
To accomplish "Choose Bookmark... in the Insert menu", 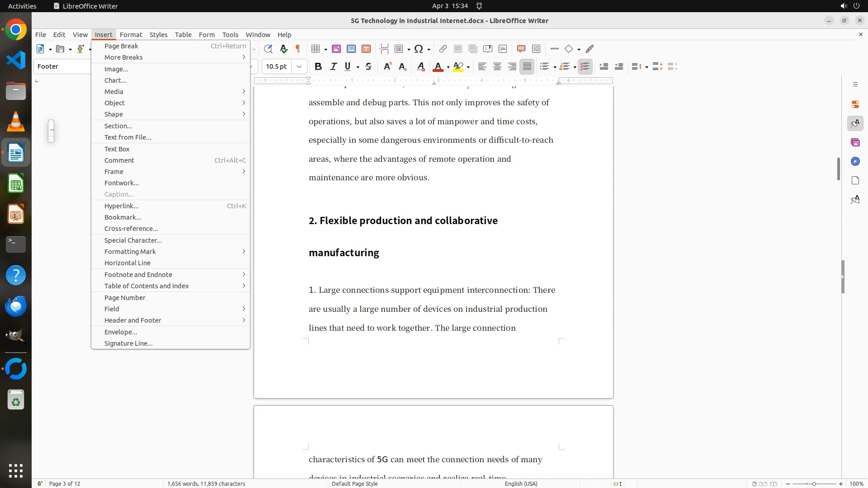I will coord(123,217).
